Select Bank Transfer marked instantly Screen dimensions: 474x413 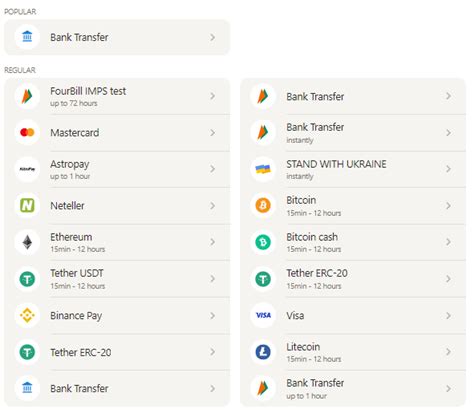353,133
